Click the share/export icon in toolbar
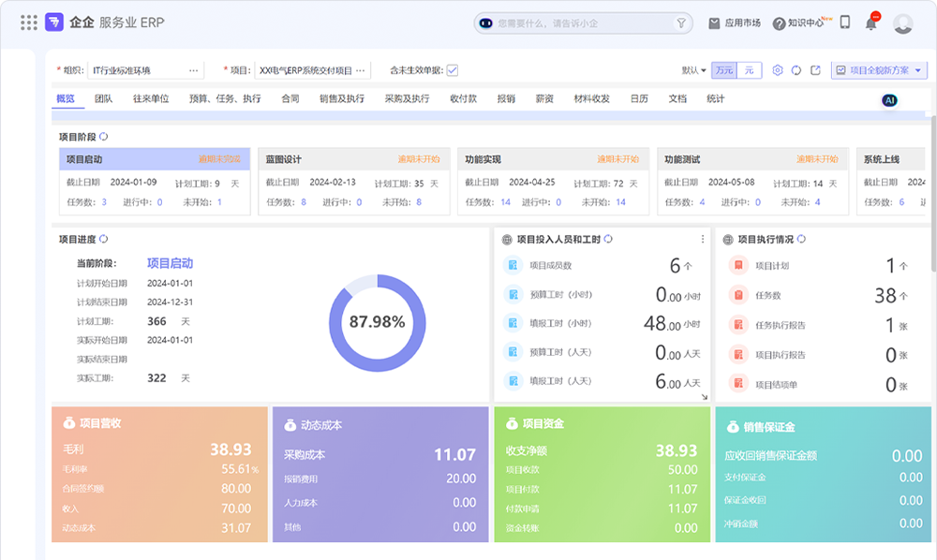937x560 pixels. (x=816, y=70)
